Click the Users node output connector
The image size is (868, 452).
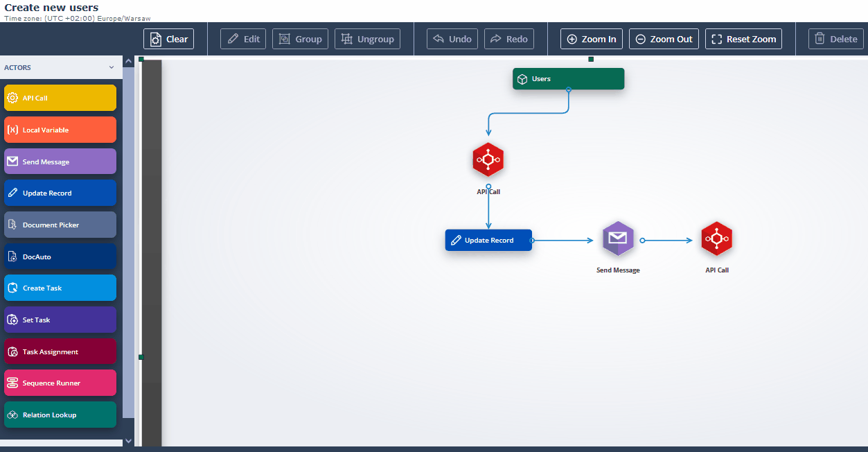[x=569, y=89]
